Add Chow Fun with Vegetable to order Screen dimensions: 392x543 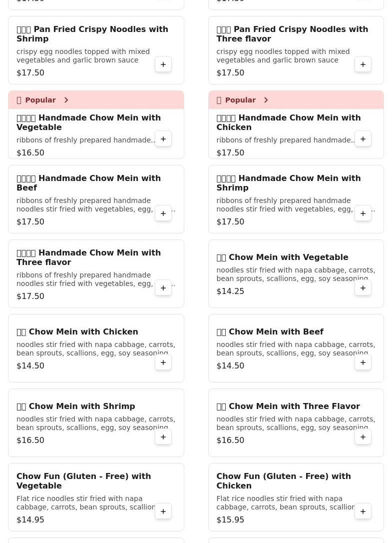pos(163,511)
